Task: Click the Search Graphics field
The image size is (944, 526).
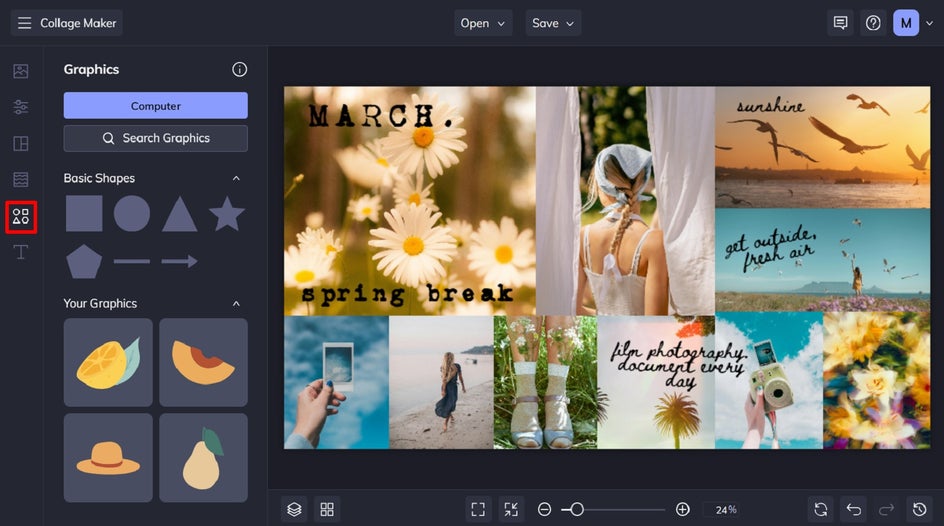Action: point(156,138)
